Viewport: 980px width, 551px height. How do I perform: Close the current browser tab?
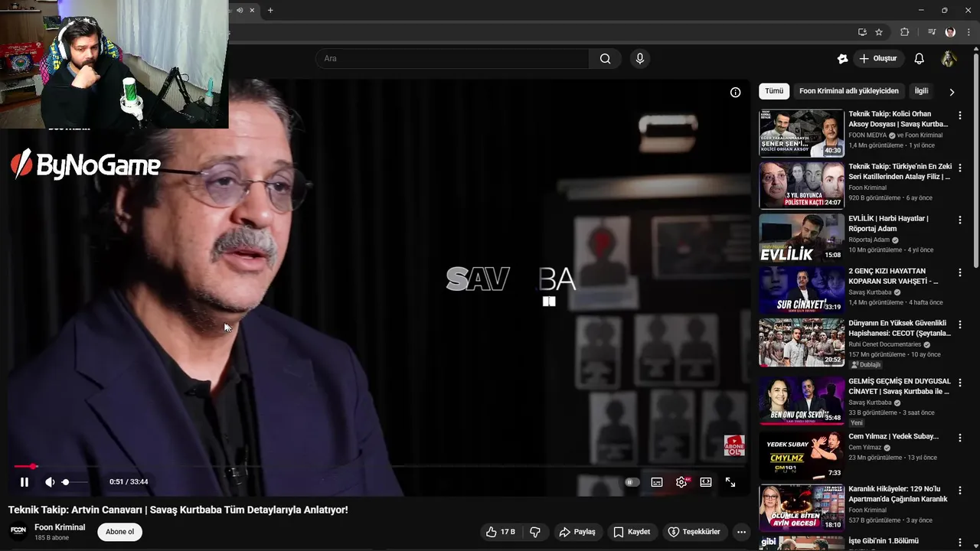pyautogui.click(x=252, y=10)
